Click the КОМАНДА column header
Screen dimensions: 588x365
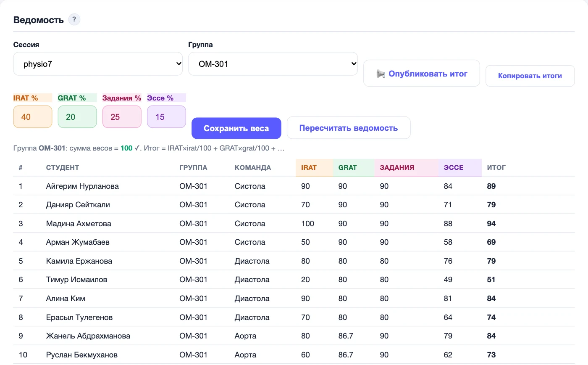(253, 167)
